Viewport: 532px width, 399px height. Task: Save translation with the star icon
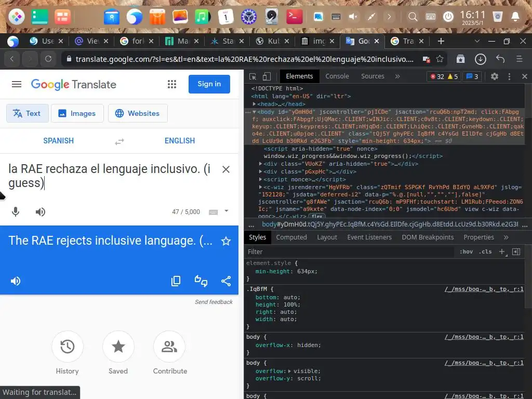tap(225, 241)
